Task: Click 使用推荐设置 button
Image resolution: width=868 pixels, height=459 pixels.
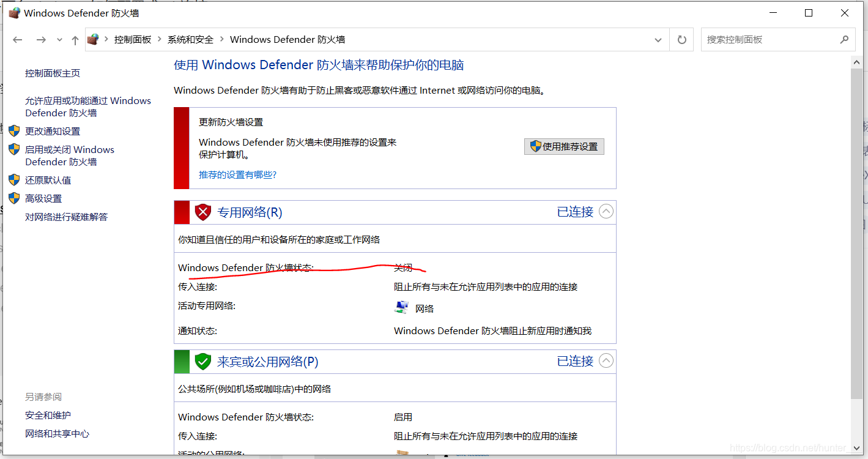Action: pos(564,146)
